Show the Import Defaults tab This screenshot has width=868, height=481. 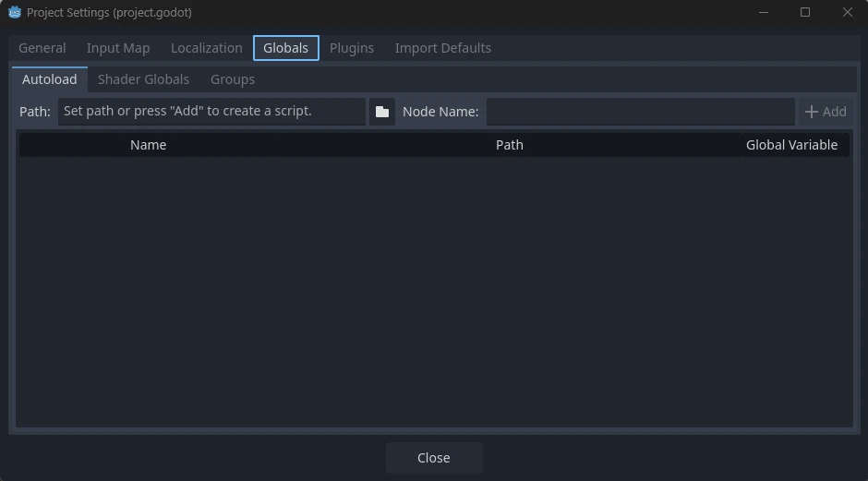(x=442, y=48)
